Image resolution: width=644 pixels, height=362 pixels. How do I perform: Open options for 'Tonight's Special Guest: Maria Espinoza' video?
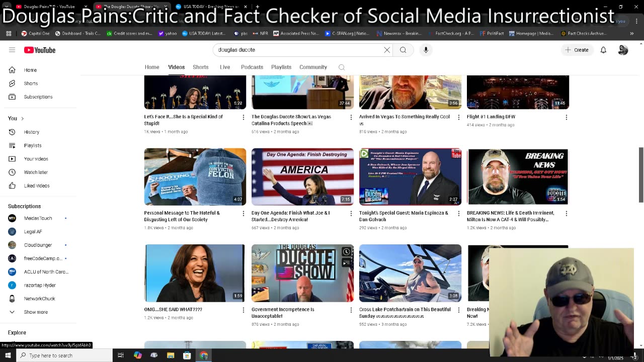tap(458, 214)
